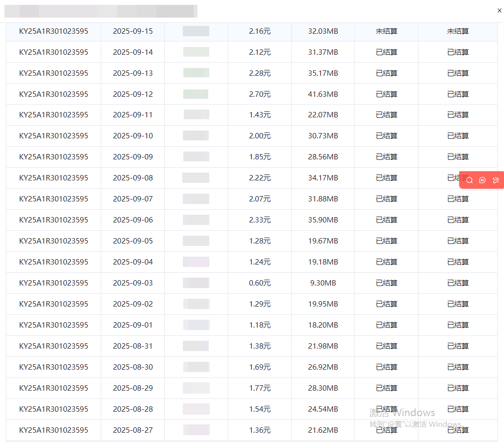
Task: Select date 2025-09-07
Action: 133,199
